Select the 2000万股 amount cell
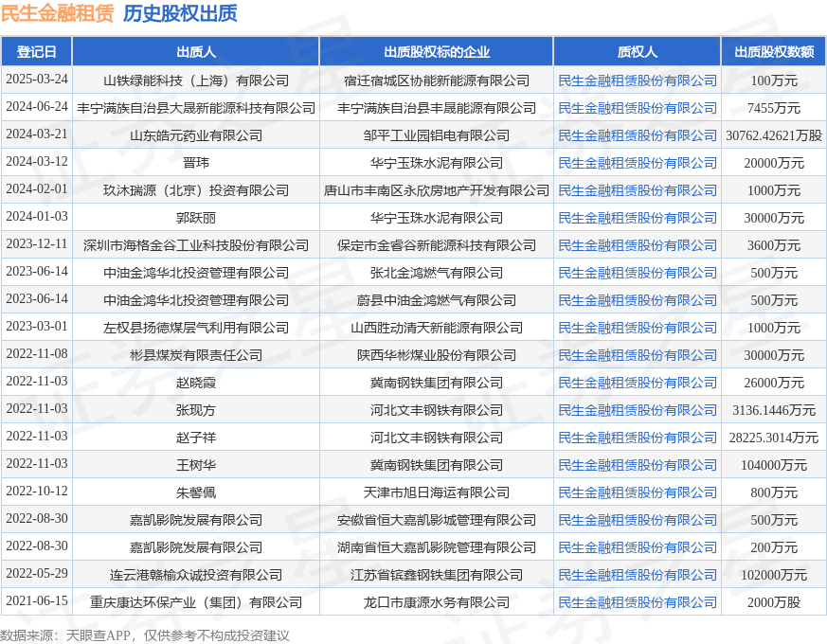 tap(774, 602)
